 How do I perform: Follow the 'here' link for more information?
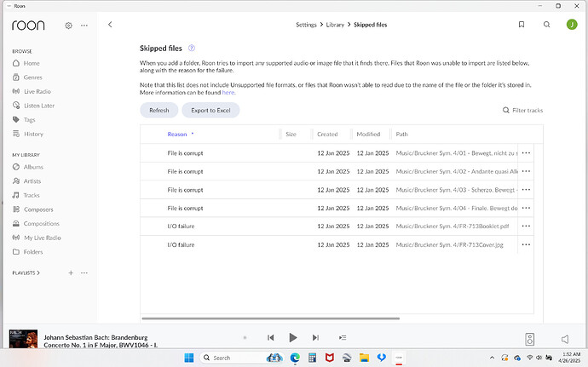228,92
